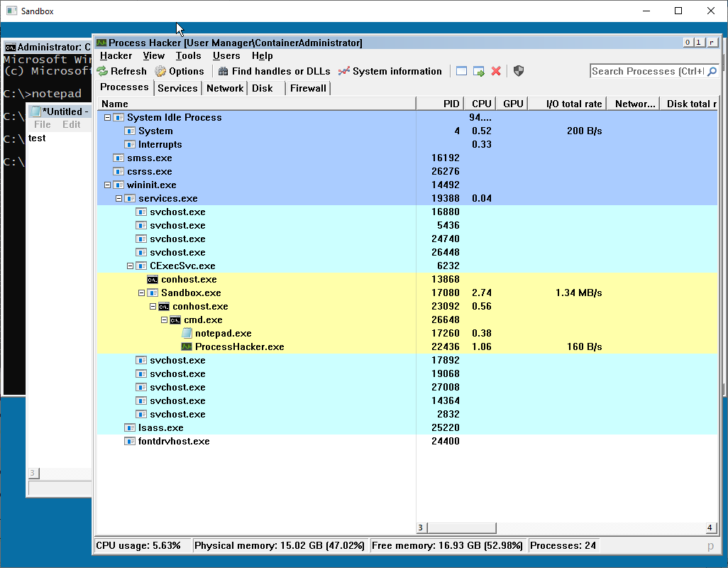Select the svchost.exe row PID 16880
Image resolution: width=728 pixels, height=568 pixels.
coord(407,212)
